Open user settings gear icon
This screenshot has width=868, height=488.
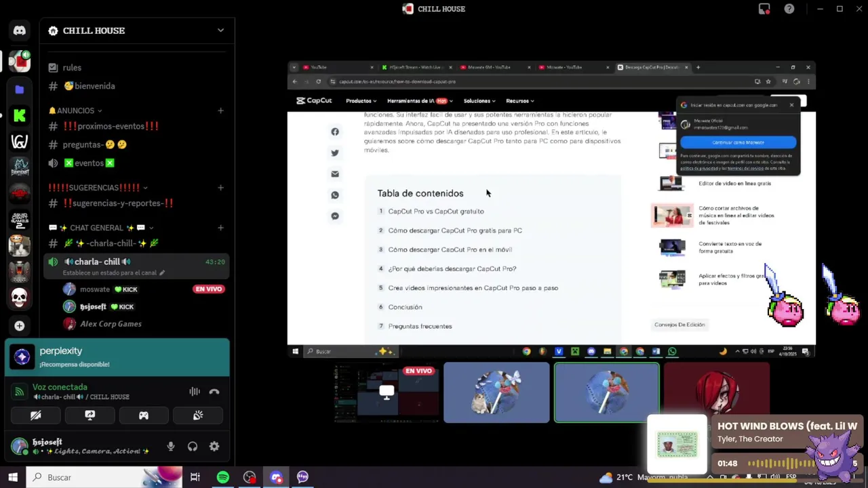214,447
